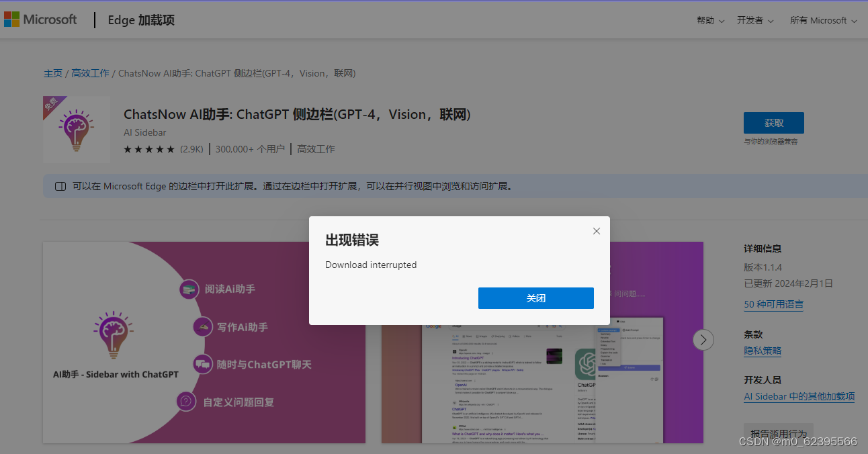Expand the 所有 Microsoft dropdown

pyautogui.click(x=824, y=21)
